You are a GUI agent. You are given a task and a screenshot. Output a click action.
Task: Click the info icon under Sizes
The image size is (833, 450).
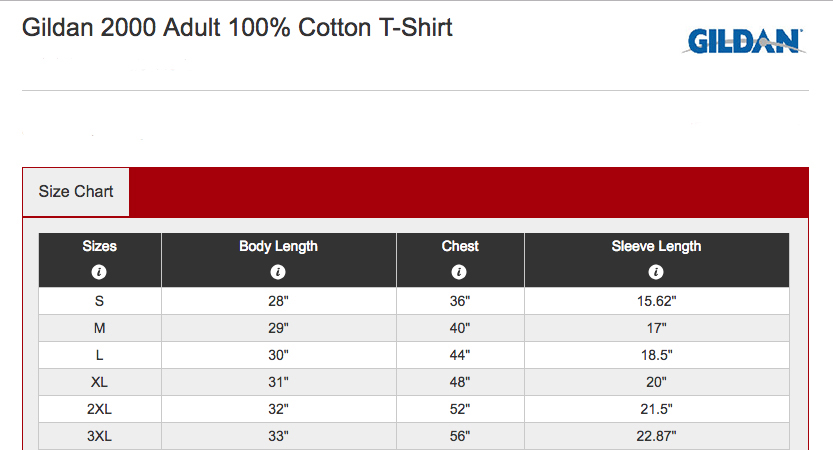(99, 272)
